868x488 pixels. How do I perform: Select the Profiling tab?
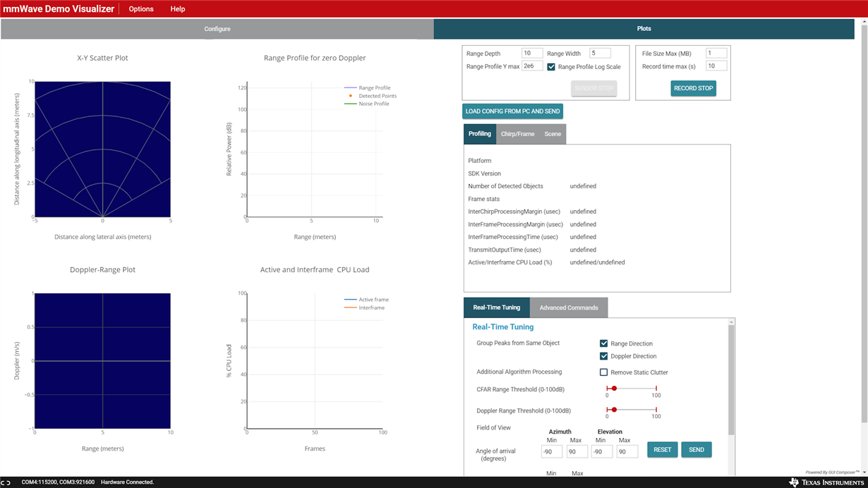[x=480, y=134]
